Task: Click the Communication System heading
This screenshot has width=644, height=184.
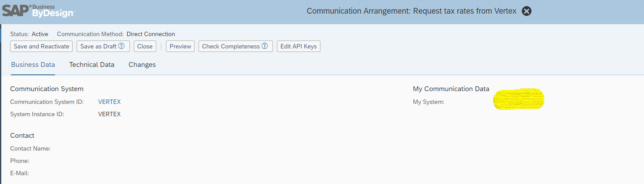Action: click(x=47, y=89)
